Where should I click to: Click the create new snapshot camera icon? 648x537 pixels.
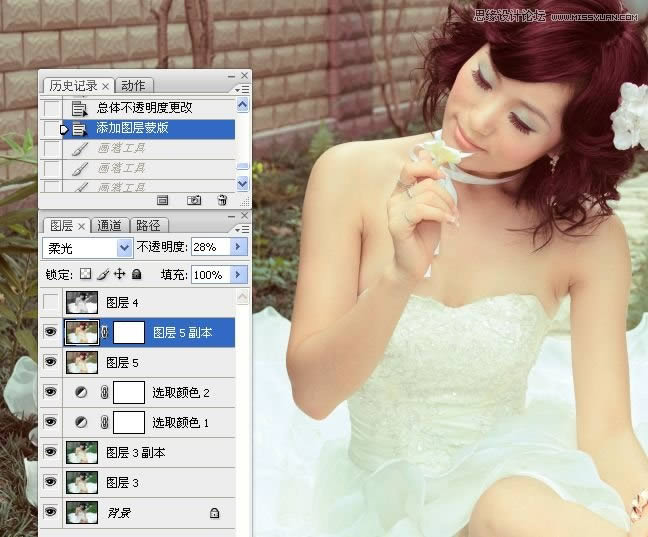(x=194, y=200)
